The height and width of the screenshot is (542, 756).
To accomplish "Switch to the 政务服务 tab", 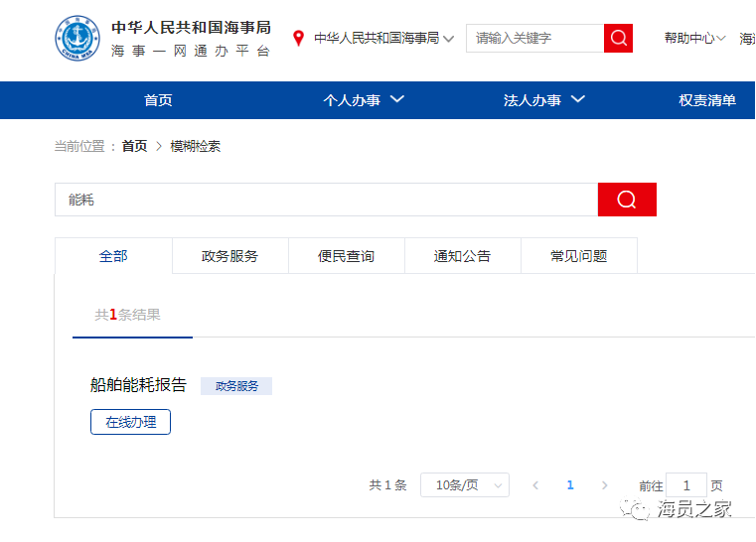I will click(x=230, y=256).
